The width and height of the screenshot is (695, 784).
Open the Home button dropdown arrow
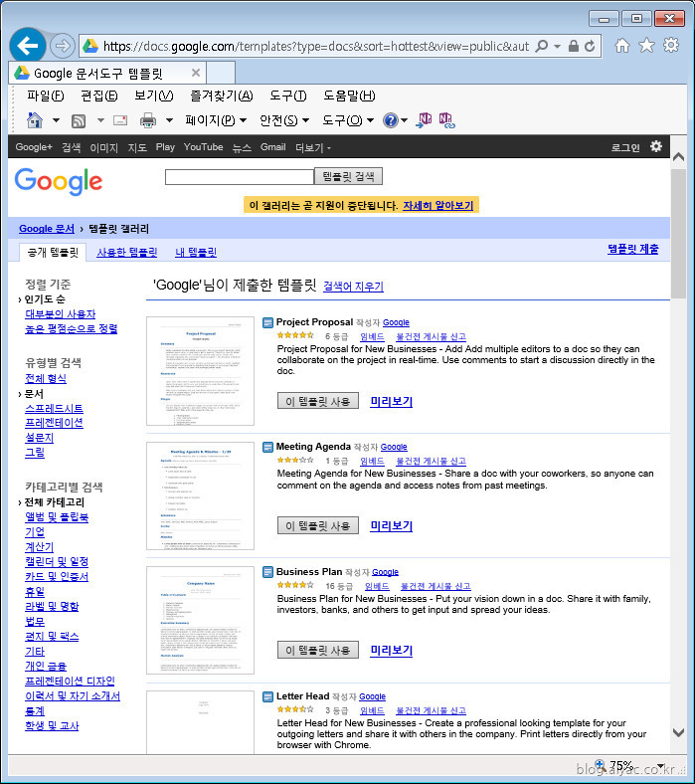[56, 120]
